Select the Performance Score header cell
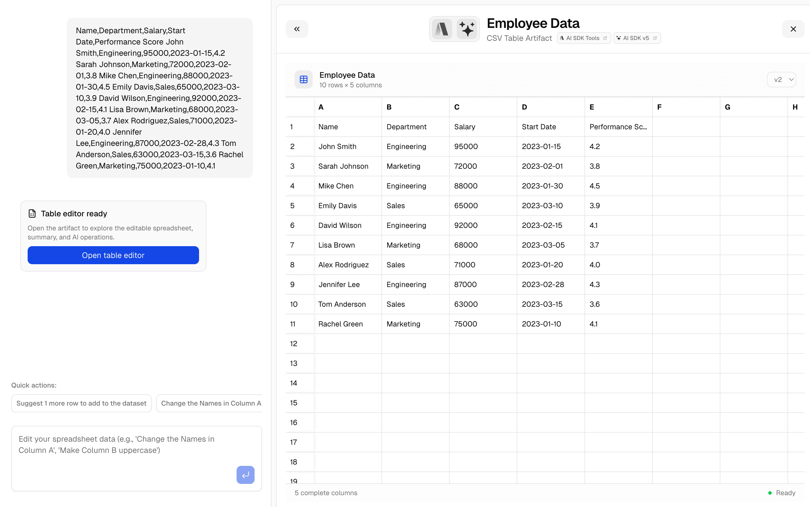The image size is (812, 507). click(618, 127)
